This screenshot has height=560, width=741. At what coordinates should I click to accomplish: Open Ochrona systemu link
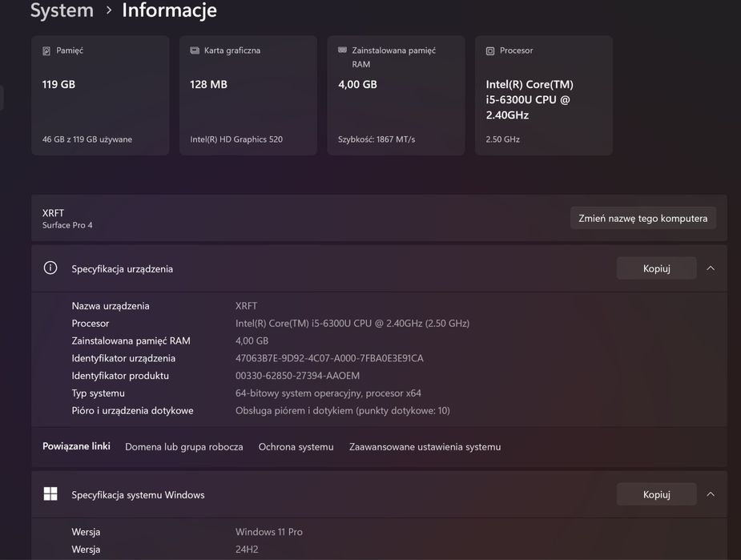click(296, 446)
